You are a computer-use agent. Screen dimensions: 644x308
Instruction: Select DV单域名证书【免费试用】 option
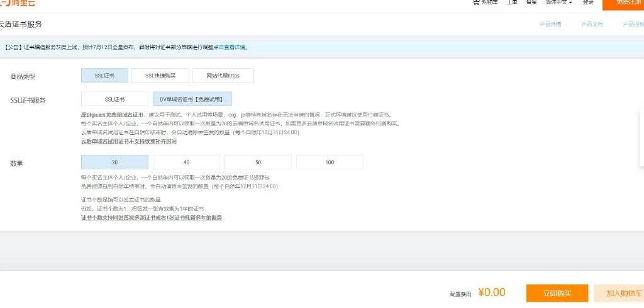point(192,99)
